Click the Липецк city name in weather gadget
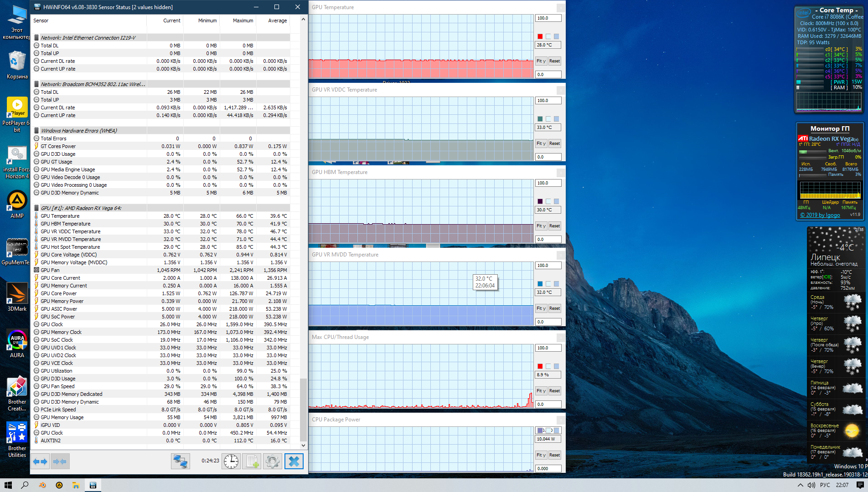Screen dimensions: 868x492 click(825, 257)
